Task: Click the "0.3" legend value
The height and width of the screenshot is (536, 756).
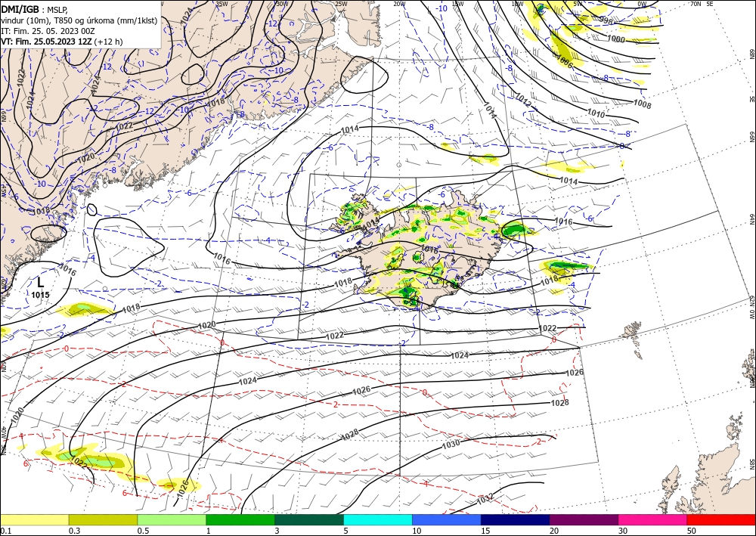Action: [74, 531]
